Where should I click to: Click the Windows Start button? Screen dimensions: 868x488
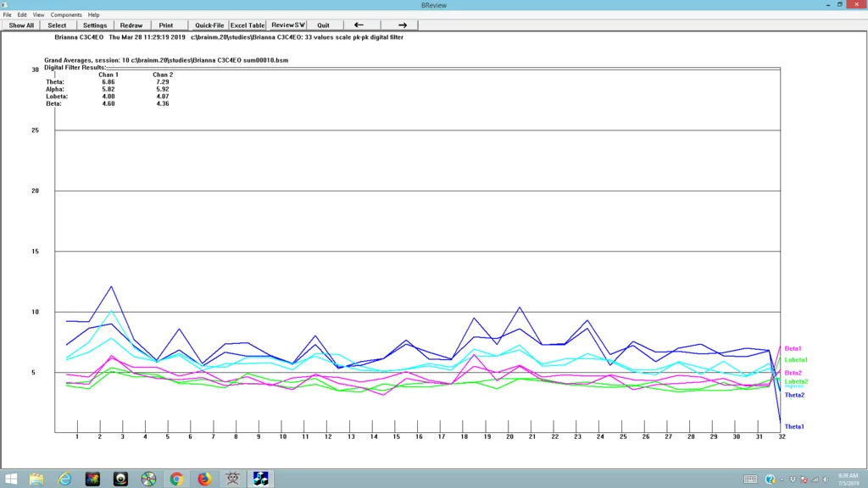coord(8,479)
